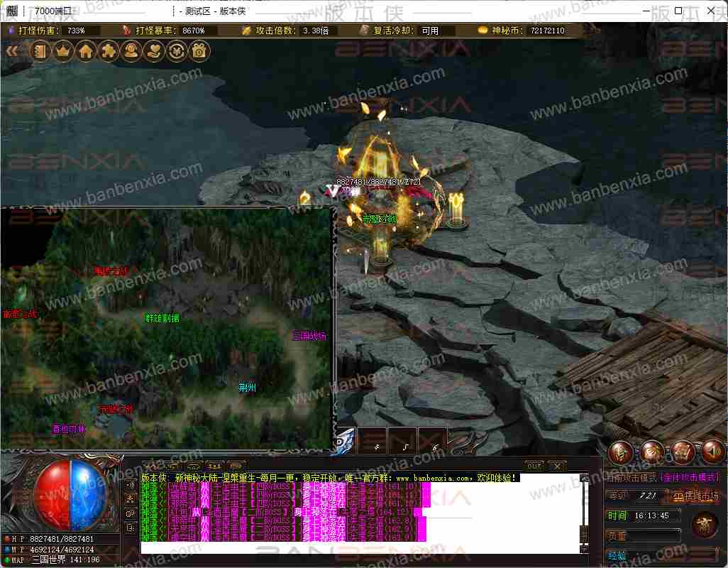
Task: Select the 荆州 location on the map
Action: (247, 388)
